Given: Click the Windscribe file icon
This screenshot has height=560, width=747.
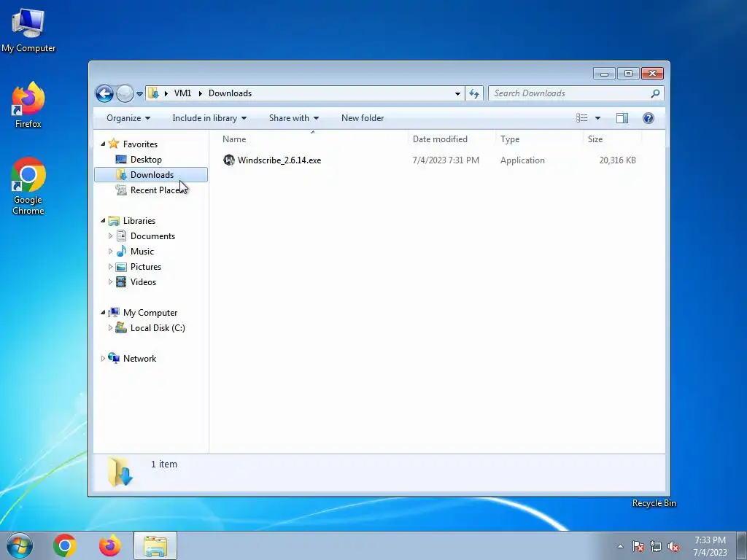Looking at the screenshot, I should (228, 160).
